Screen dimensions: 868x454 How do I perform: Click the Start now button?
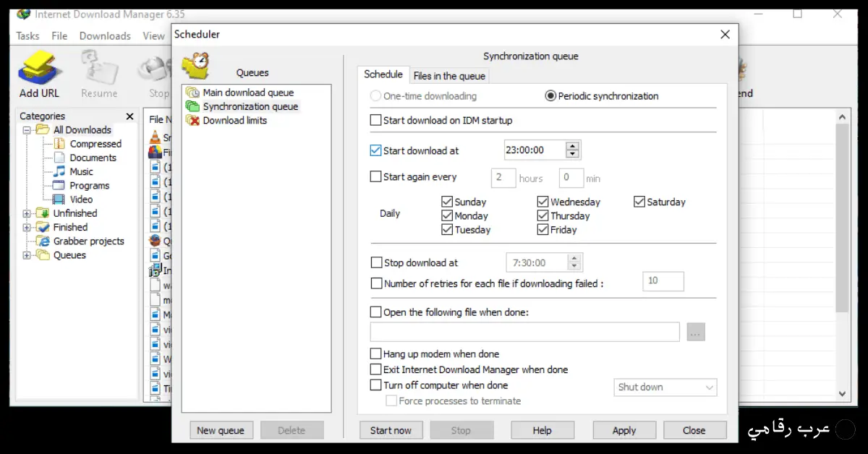coord(391,430)
